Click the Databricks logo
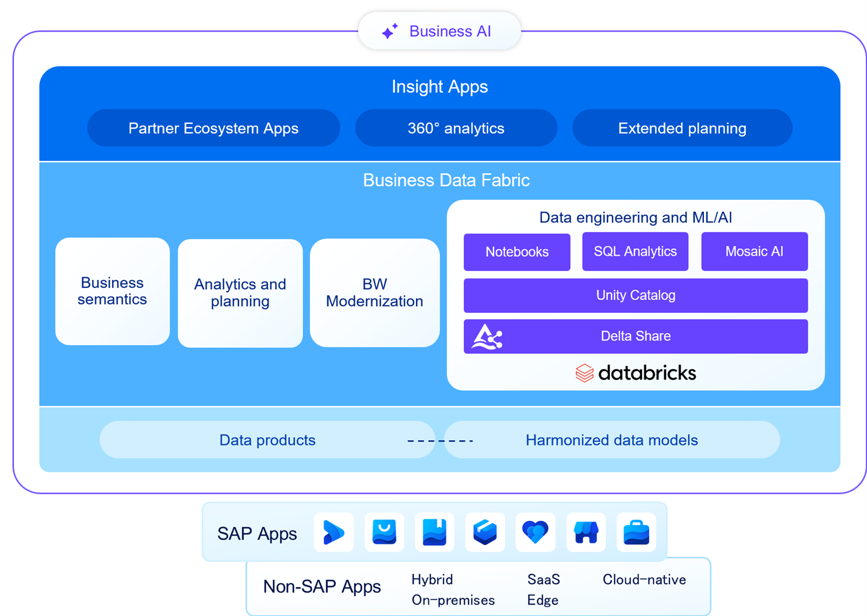867x616 pixels. tap(636, 373)
